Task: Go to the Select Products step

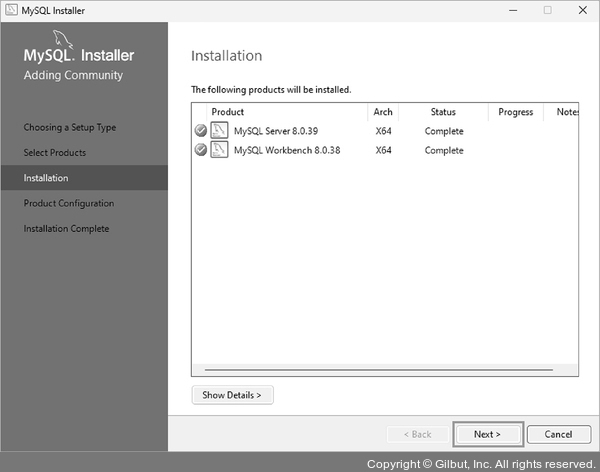Action: [x=55, y=153]
